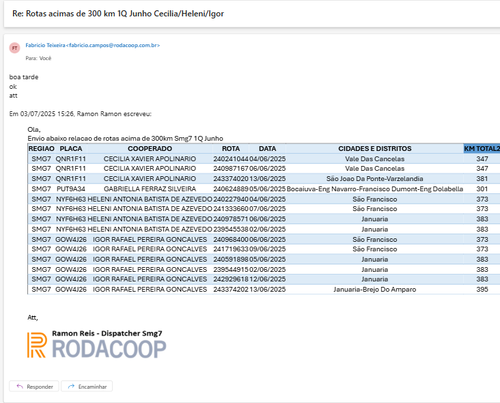Click the COOPERADO column header

(150, 149)
